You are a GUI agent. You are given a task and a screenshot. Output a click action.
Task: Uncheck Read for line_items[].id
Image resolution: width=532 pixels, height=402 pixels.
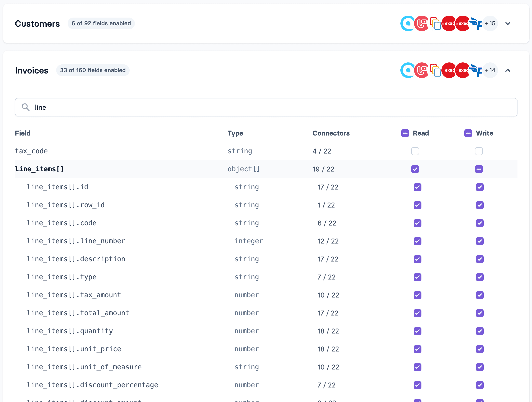pyautogui.click(x=417, y=187)
